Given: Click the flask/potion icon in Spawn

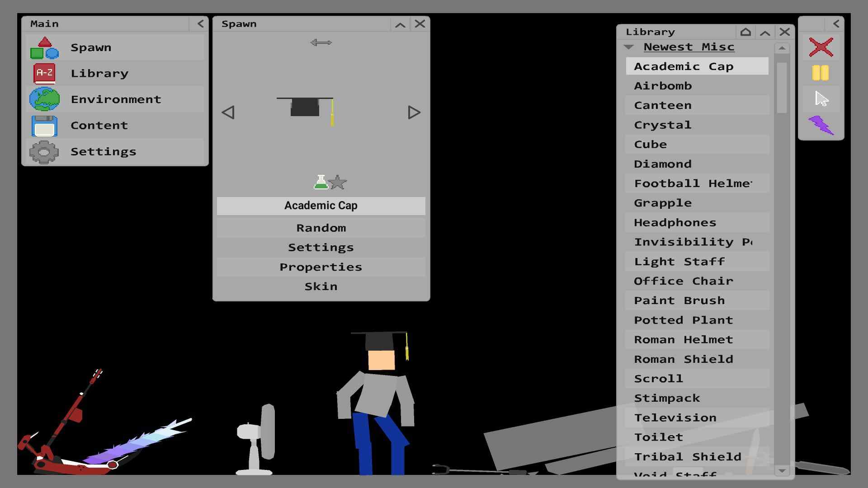Looking at the screenshot, I should click(x=320, y=183).
